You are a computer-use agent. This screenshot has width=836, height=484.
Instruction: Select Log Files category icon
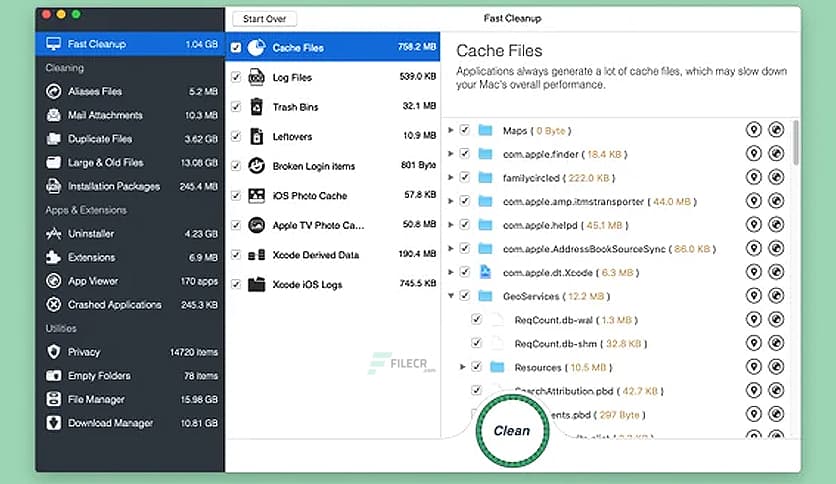coord(256,77)
